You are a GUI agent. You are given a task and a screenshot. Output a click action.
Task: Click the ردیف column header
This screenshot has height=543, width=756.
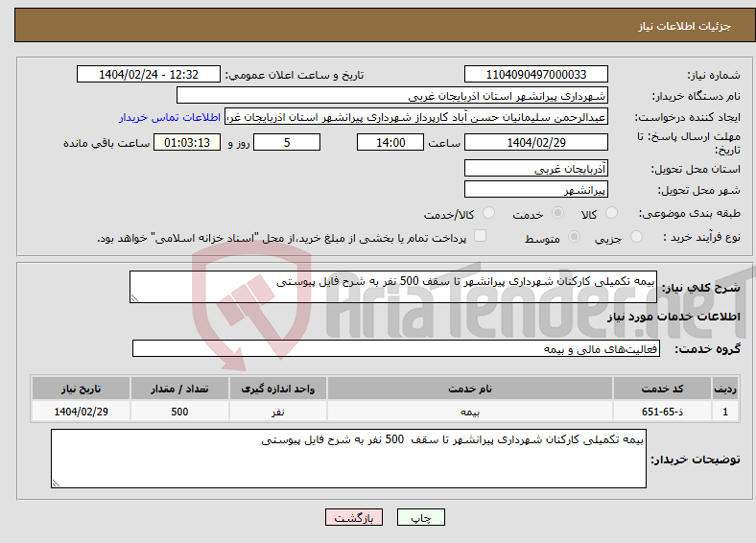[725, 389]
